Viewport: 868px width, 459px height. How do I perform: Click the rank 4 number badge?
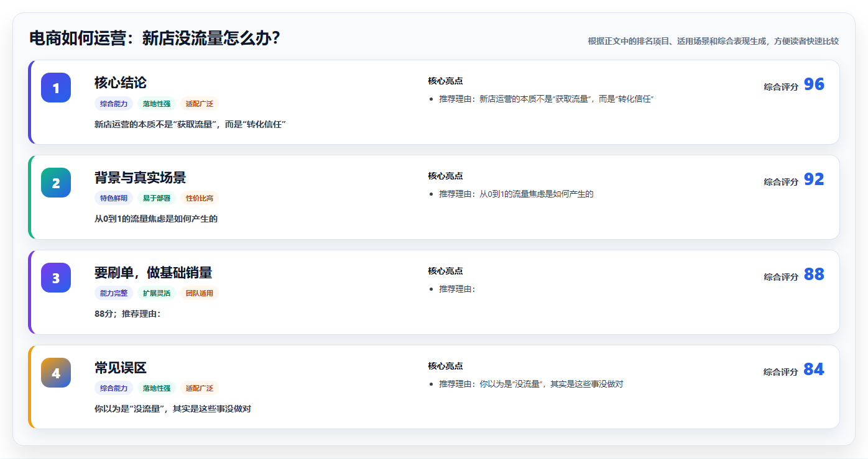pos(56,373)
